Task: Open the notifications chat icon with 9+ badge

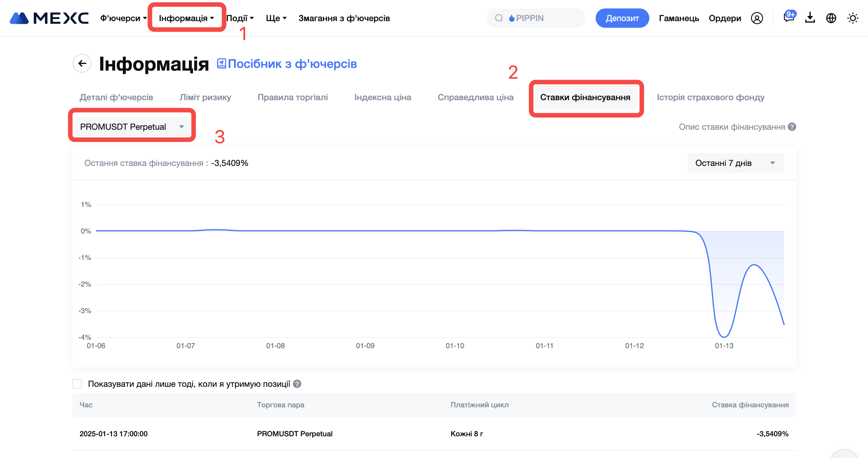Action: 788,17
